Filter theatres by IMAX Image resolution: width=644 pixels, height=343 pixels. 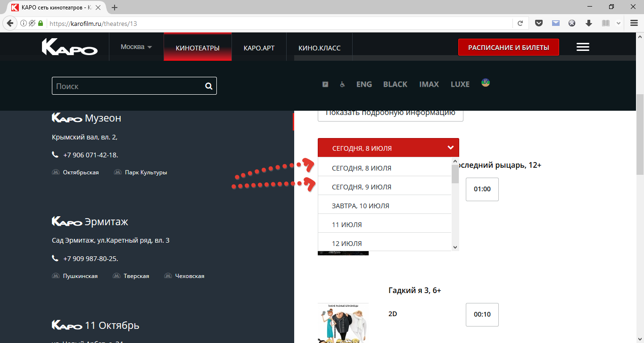(x=429, y=84)
